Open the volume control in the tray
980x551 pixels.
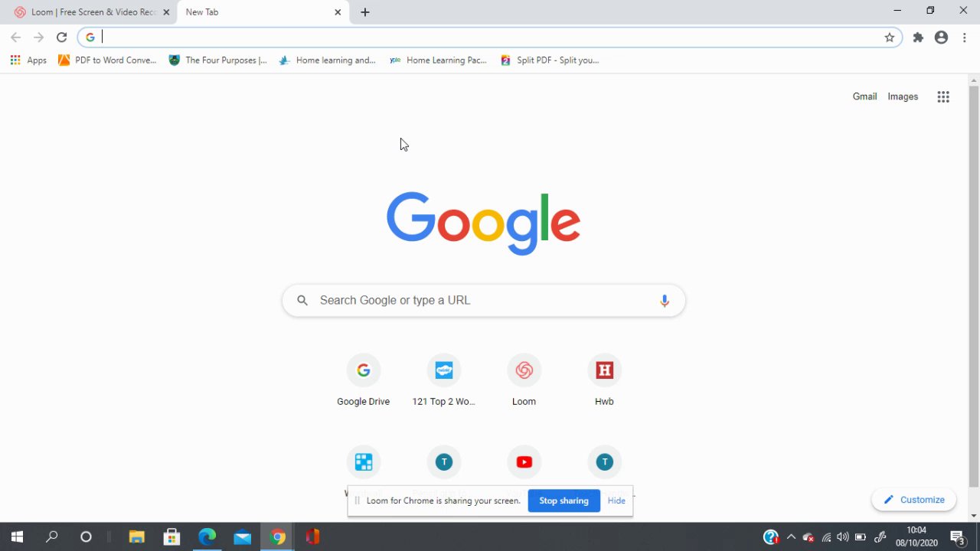(843, 537)
